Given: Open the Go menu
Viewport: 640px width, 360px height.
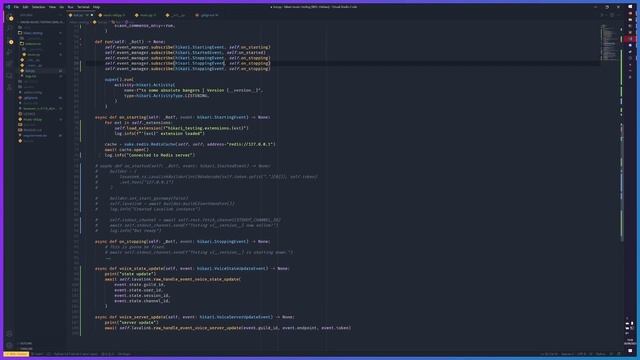Looking at the screenshot, I should 62,7.
